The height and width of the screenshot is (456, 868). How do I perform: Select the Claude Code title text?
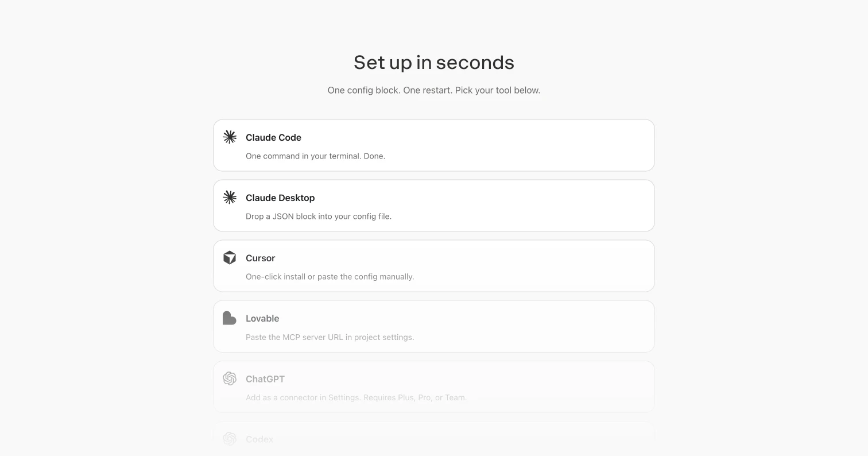coord(273,137)
